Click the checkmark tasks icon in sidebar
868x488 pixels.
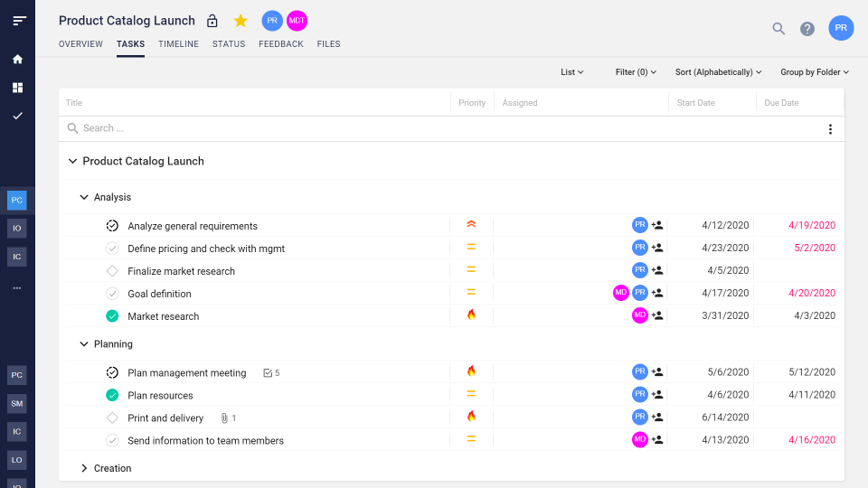(x=17, y=116)
